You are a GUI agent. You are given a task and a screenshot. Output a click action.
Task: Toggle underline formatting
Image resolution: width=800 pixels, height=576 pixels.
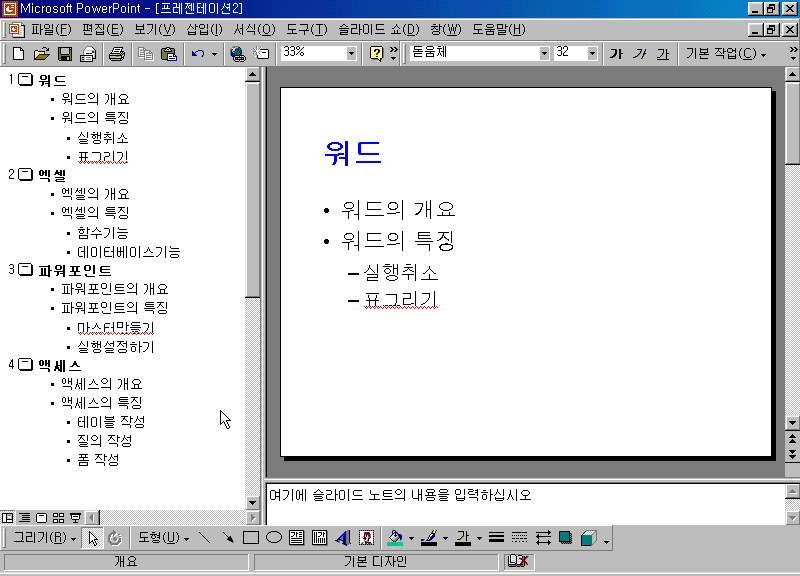(x=663, y=54)
